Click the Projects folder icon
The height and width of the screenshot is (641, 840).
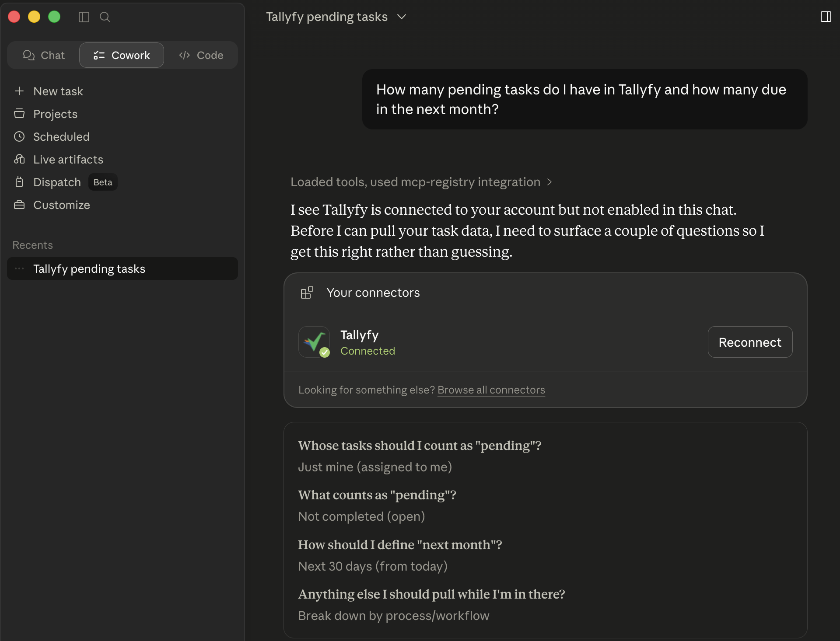[19, 114]
